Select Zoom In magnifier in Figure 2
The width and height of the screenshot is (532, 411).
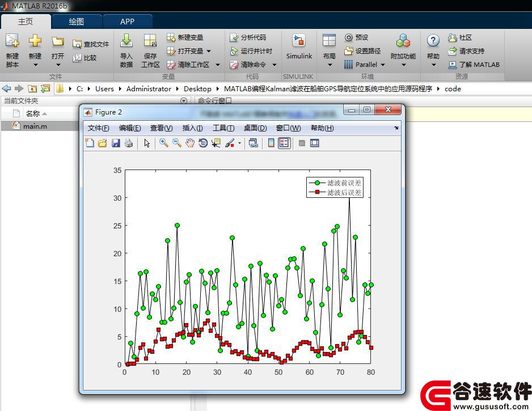pyautogui.click(x=164, y=143)
